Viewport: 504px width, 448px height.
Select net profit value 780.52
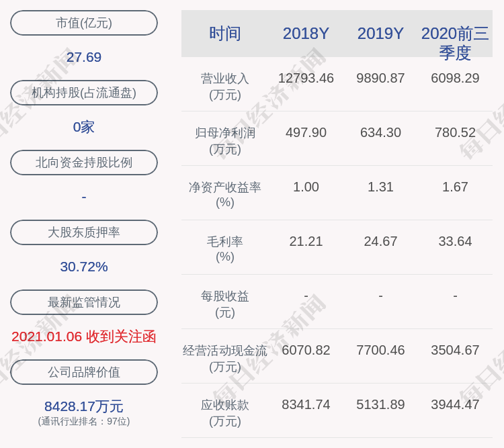click(x=455, y=132)
